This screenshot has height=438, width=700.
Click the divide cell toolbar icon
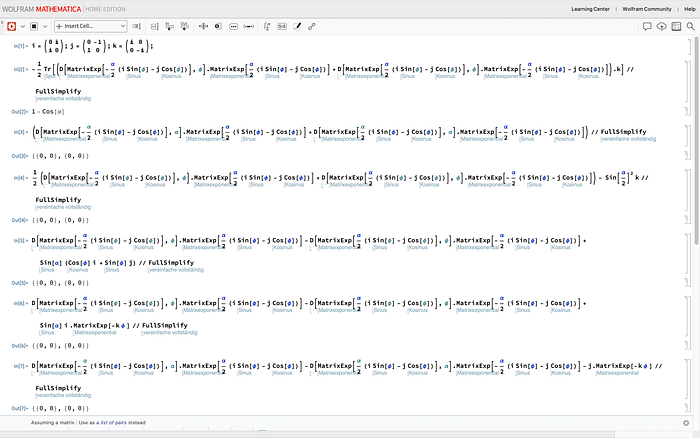203,26
